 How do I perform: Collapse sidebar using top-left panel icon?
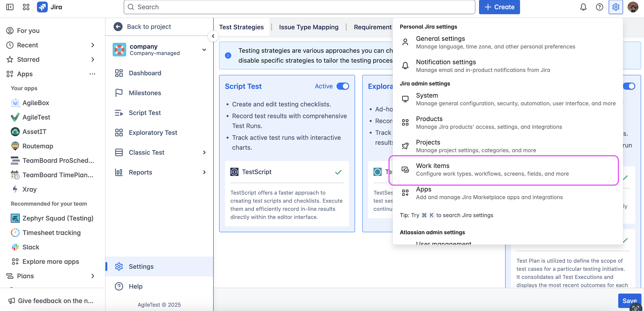(x=10, y=7)
